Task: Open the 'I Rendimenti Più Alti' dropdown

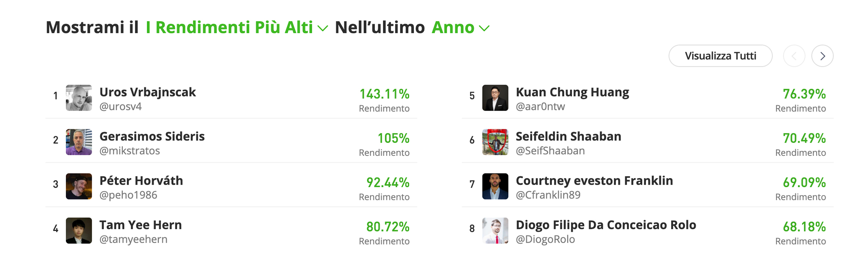Action: click(x=237, y=28)
